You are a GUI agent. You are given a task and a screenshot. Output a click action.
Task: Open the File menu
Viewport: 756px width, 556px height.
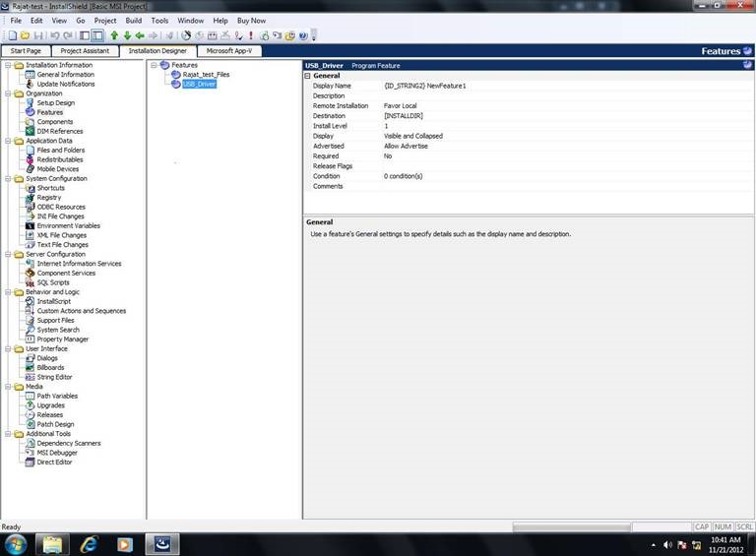click(16, 21)
